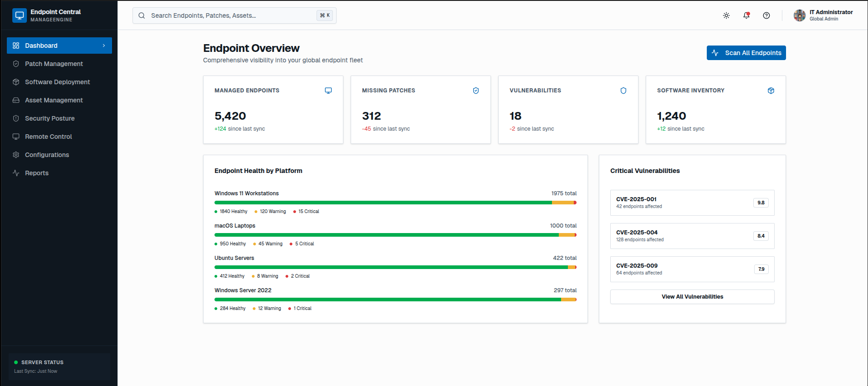This screenshot has height=386, width=868.
Task: Expand the Dashboard chevron arrow
Action: coord(104,46)
